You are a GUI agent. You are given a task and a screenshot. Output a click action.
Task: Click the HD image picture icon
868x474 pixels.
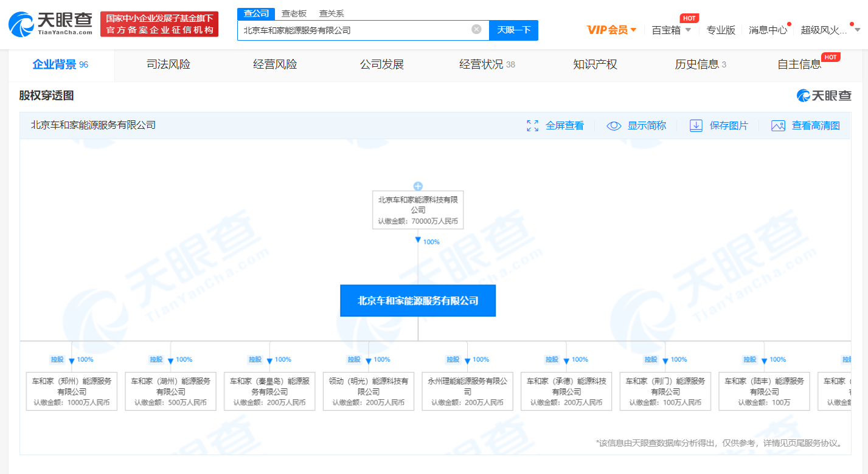(x=778, y=126)
